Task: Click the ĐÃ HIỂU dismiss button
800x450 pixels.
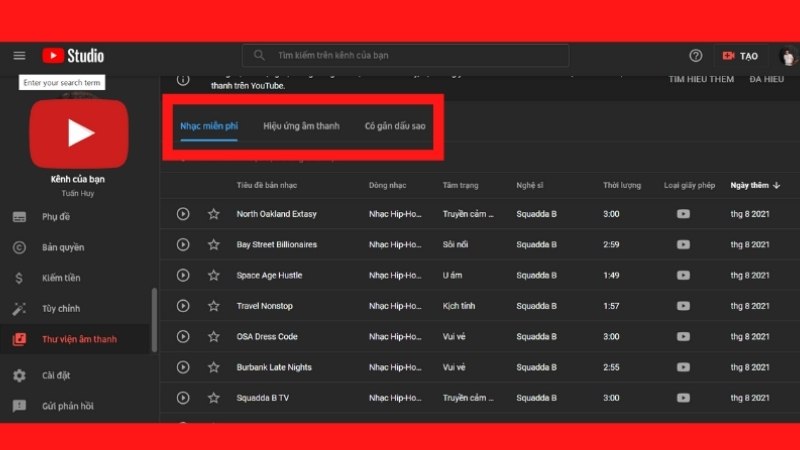Action: (x=766, y=79)
